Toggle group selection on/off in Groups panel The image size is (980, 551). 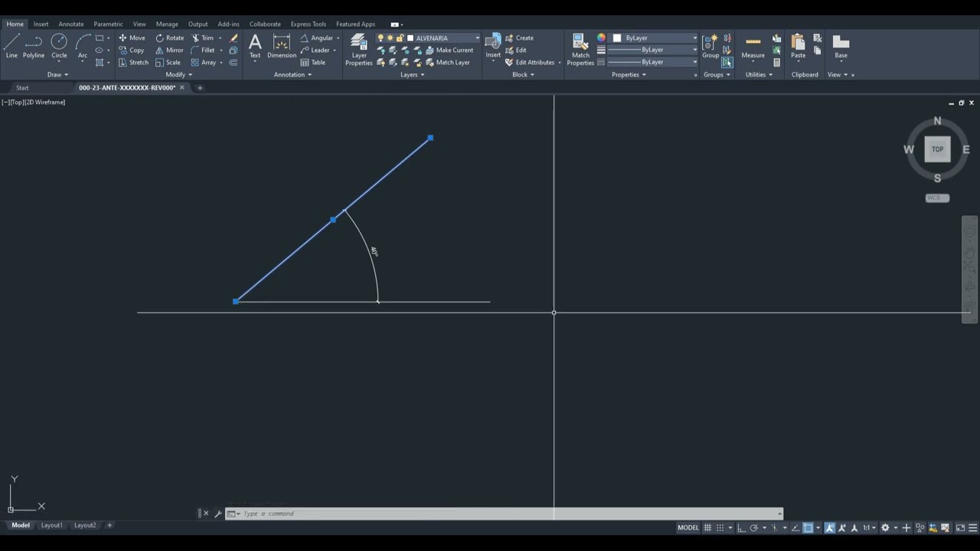point(727,62)
